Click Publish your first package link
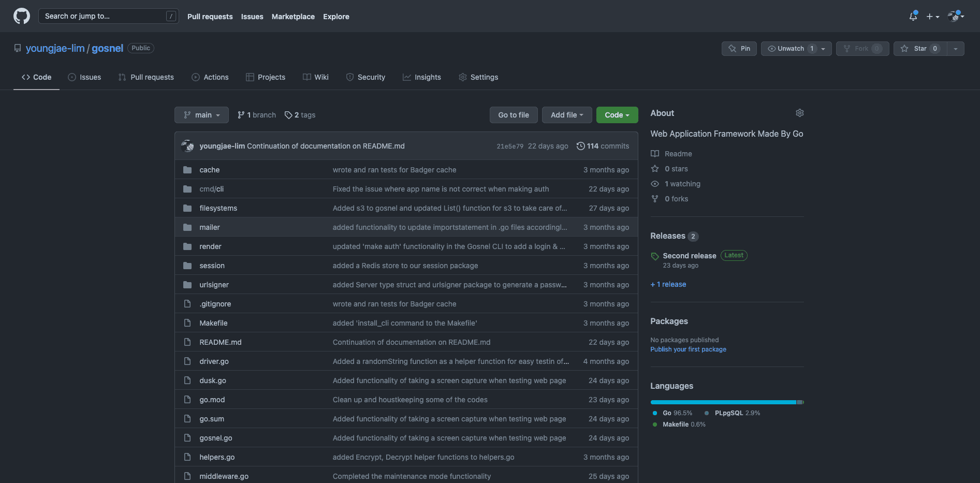 click(x=688, y=349)
